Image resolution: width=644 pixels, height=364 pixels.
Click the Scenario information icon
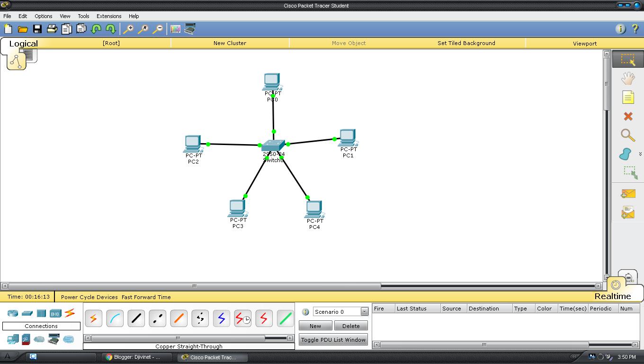pyautogui.click(x=305, y=312)
